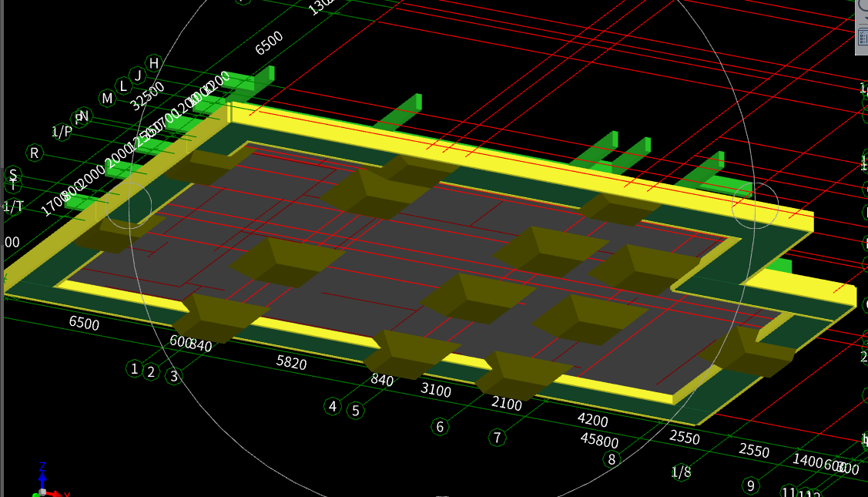This screenshot has height=497, width=868.
Task: Click the 6500 dimension near grid H
Action: pos(269,42)
